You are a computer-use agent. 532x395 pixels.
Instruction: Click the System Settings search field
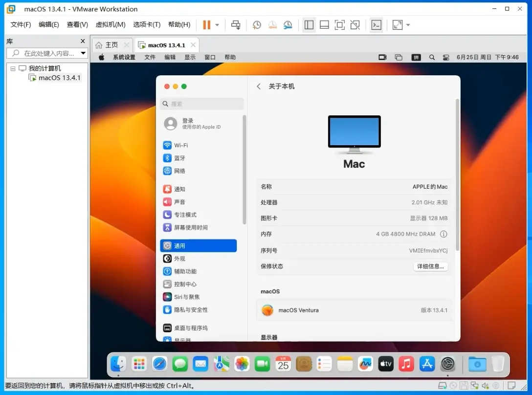click(x=202, y=104)
